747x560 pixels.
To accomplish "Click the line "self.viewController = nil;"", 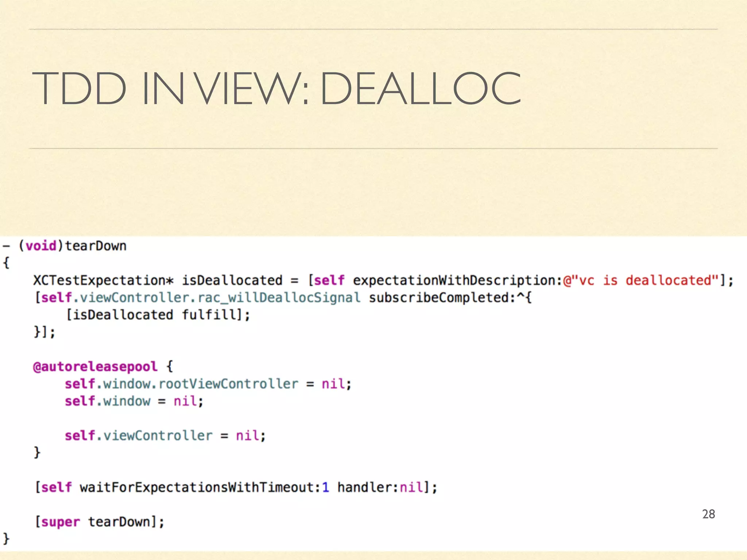I will [165, 436].
